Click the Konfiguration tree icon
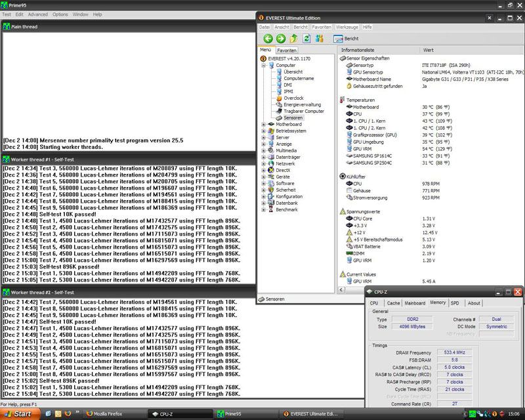 (271, 196)
